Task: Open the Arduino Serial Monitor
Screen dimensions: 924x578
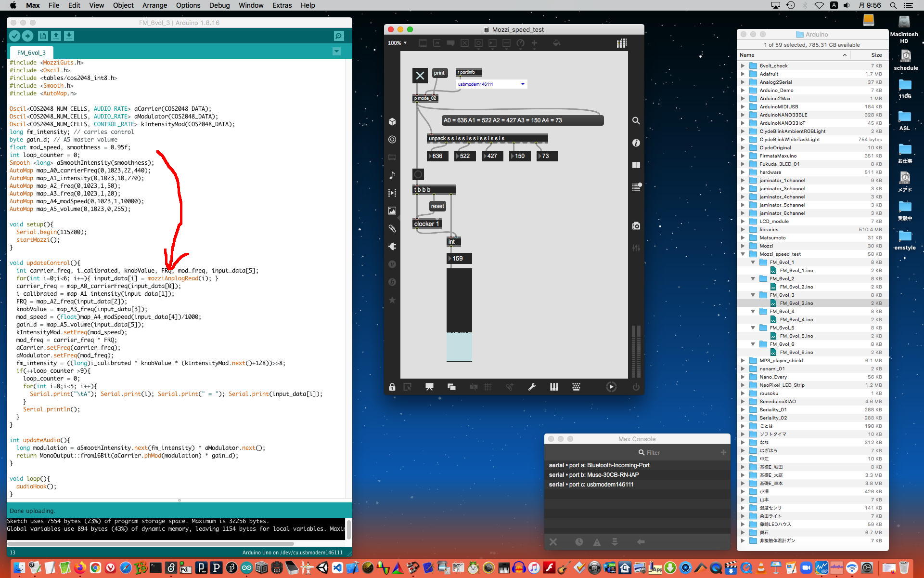Action: point(339,36)
